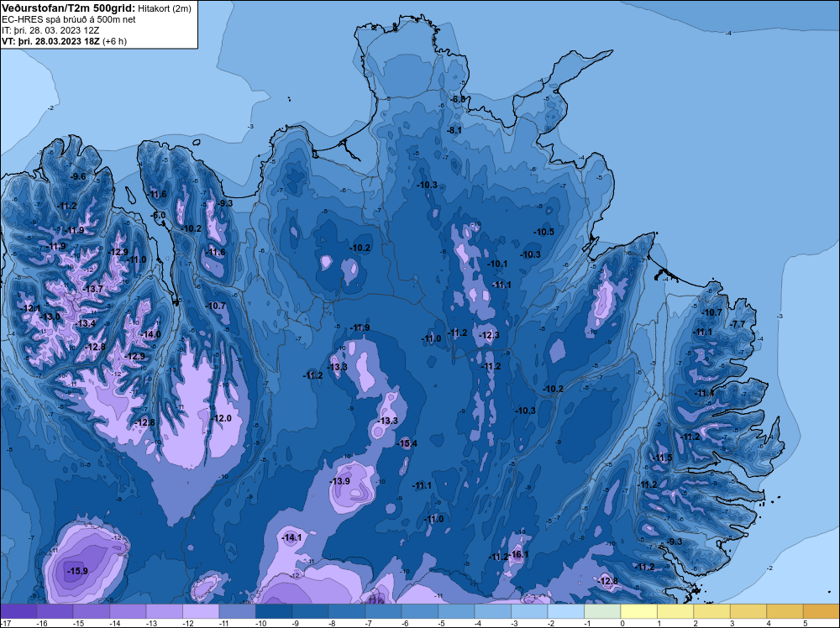Click the -16.1 temperature label
840x628 pixels.
518,554
